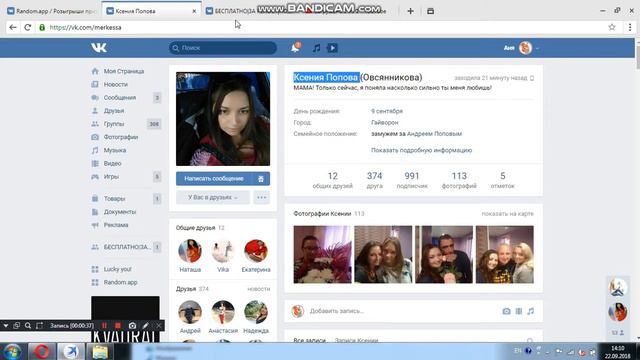This screenshot has height=360, width=640.
Task: Open 374 друга counter
Action: pyautogui.click(x=374, y=180)
